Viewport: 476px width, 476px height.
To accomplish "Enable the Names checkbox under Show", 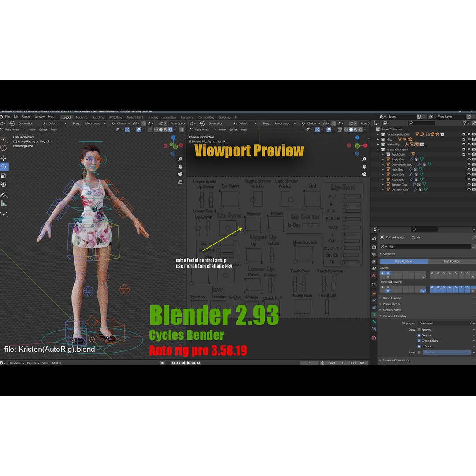I will pyautogui.click(x=419, y=330).
